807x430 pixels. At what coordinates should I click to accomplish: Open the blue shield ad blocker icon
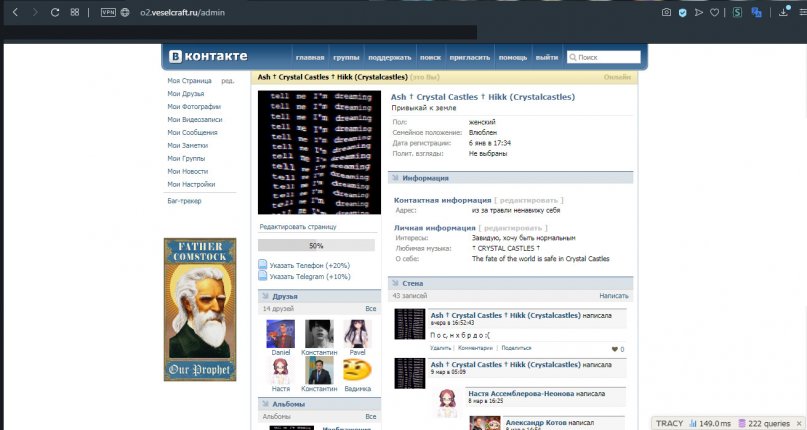click(682, 12)
